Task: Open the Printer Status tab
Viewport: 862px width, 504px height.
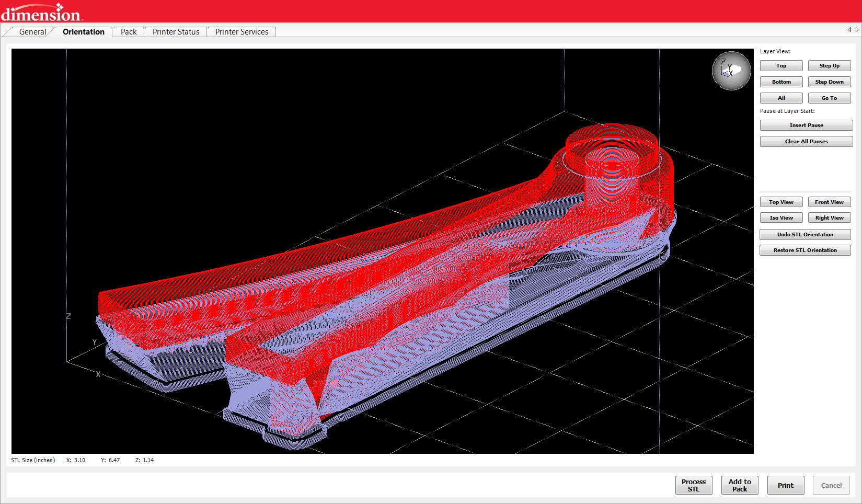Action: (176, 32)
